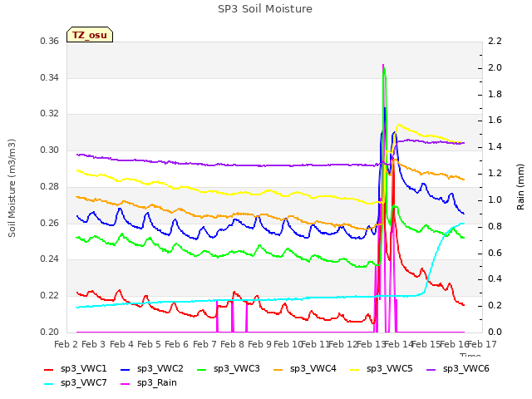This screenshot has height=399, width=532.
Task: Click the Feb 17 date tick label
Action: (482, 344)
